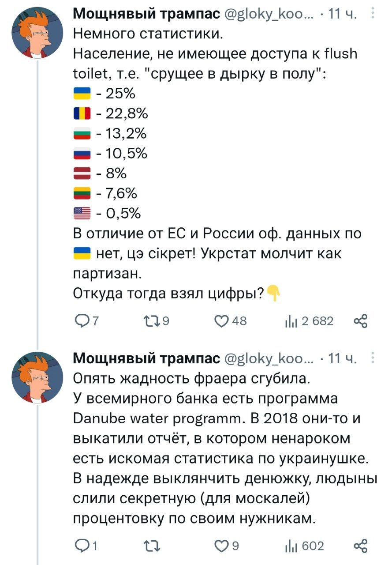Reply to the first tweet with 7 comments
Image resolution: width=392 pixels, height=565 pixels.
click(85, 321)
